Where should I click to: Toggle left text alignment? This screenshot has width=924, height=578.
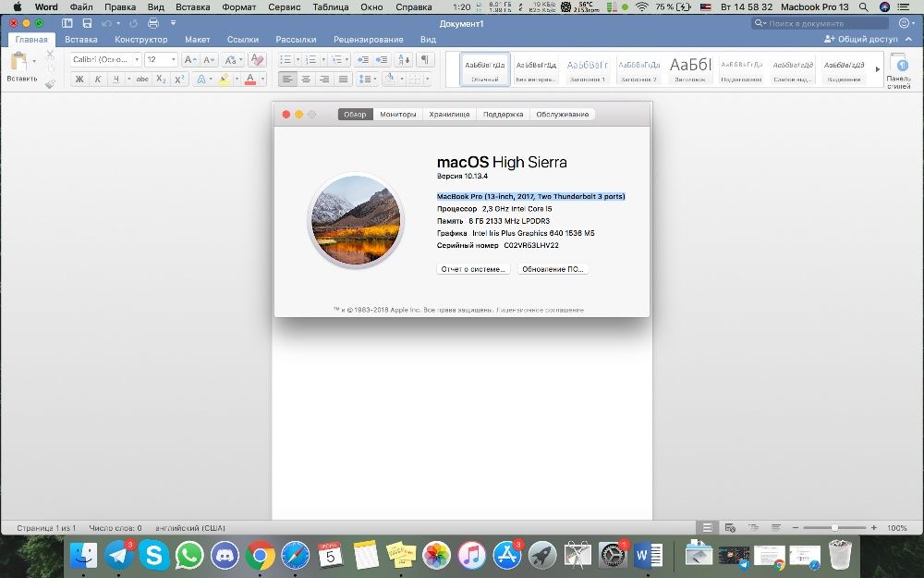[x=287, y=79]
